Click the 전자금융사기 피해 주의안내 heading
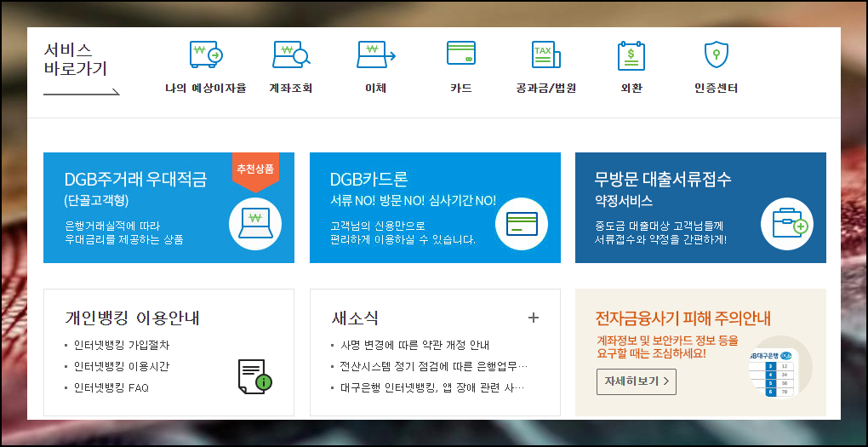868x447 pixels. [683, 318]
